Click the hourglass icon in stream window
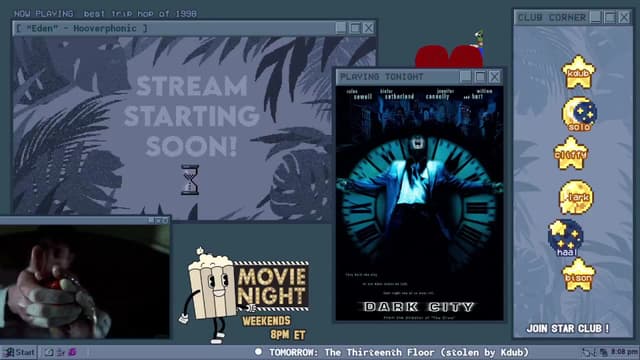Screen dimensions: 640x360 click(190, 180)
